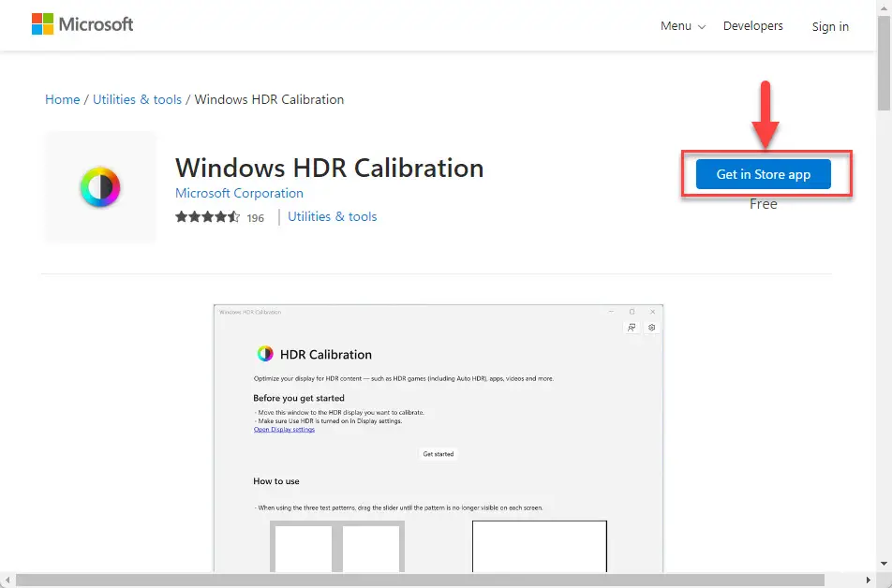Click the pin icon in the screenshot titlebar

(632, 327)
